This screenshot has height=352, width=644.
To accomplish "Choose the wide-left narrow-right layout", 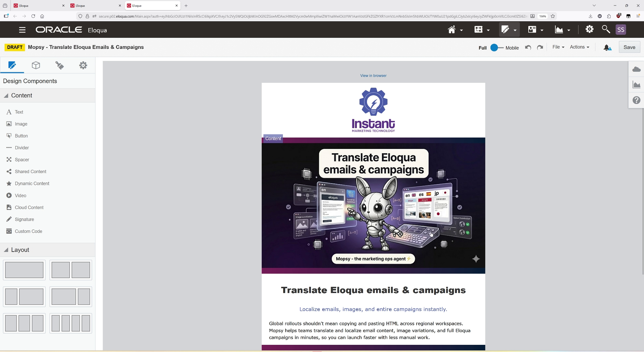I will point(71,297).
